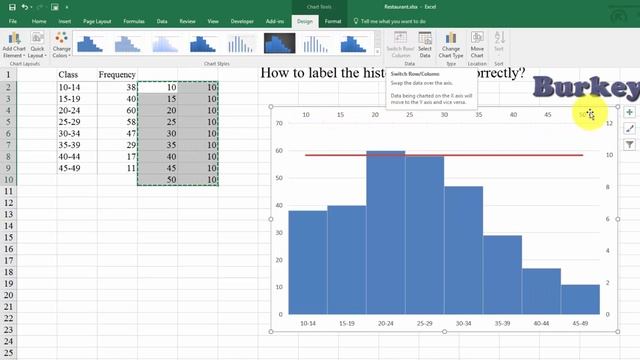Image resolution: width=640 pixels, height=360 pixels.
Task: Select the 'Class' header cell
Action: pyautogui.click(x=77, y=75)
